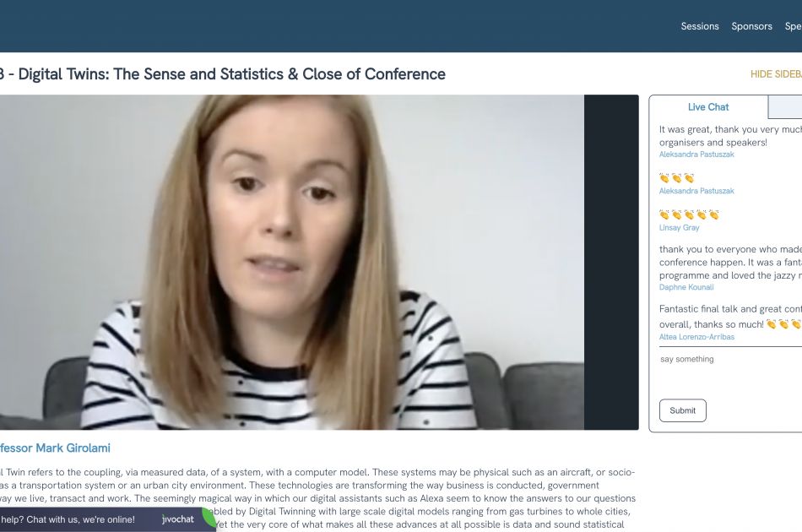Click Aleksandra Pastuszak name under thank-you message
The width and height of the screenshot is (802, 532).
click(x=696, y=154)
